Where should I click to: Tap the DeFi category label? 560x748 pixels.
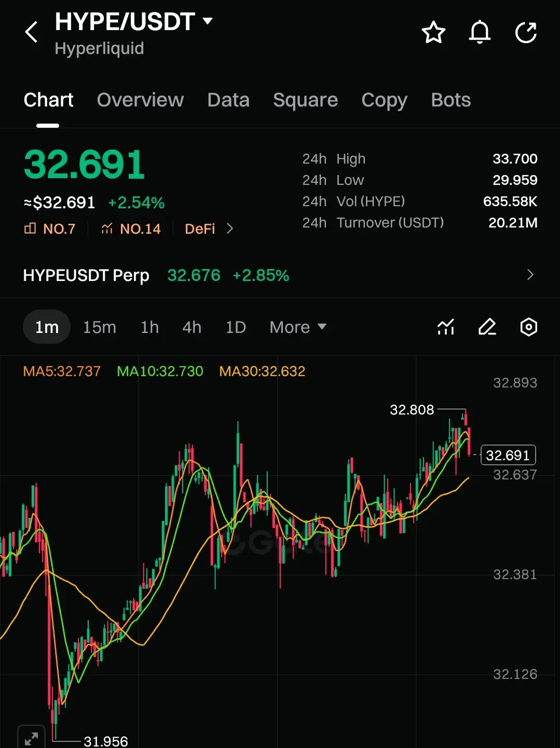coord(200,229)
